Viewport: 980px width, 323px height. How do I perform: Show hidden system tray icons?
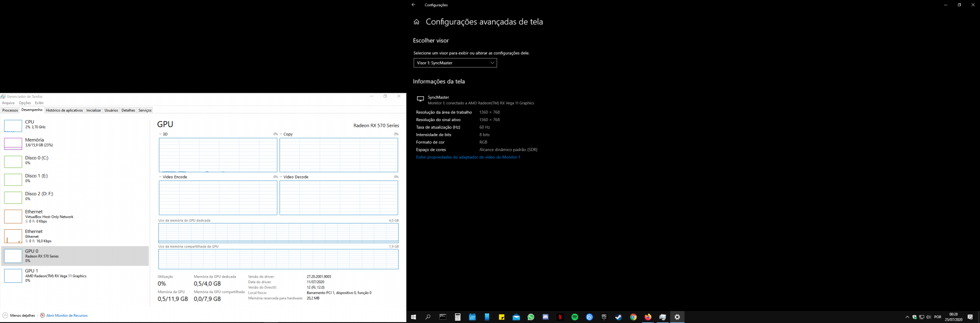click(907, 317)
